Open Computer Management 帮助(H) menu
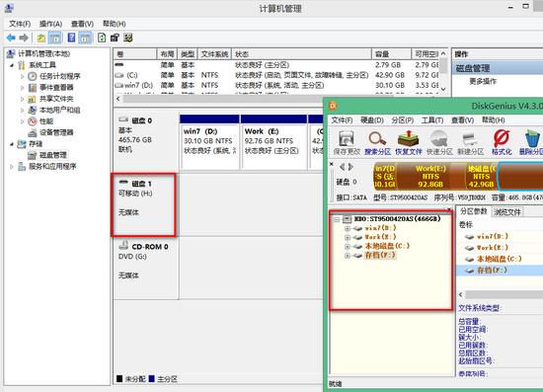543x392 pixels. [x=114, y=24]
